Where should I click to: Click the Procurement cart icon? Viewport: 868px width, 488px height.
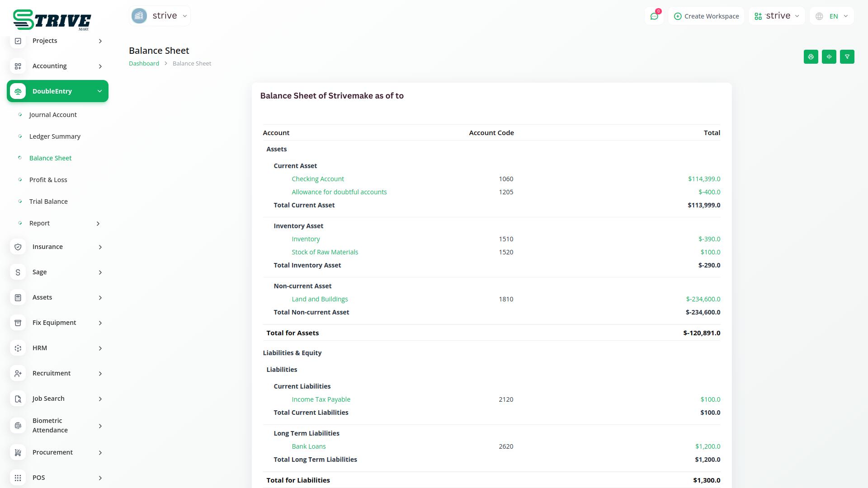coord(18,452)
